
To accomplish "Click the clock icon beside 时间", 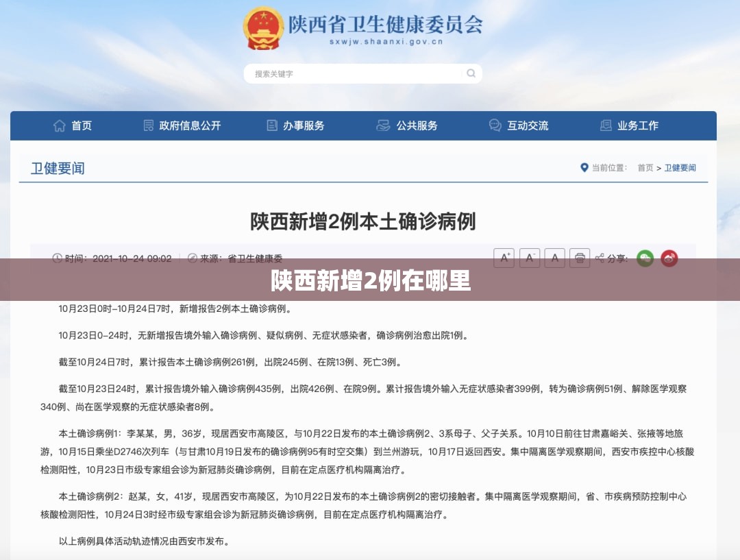I will [x=57, y=258].
